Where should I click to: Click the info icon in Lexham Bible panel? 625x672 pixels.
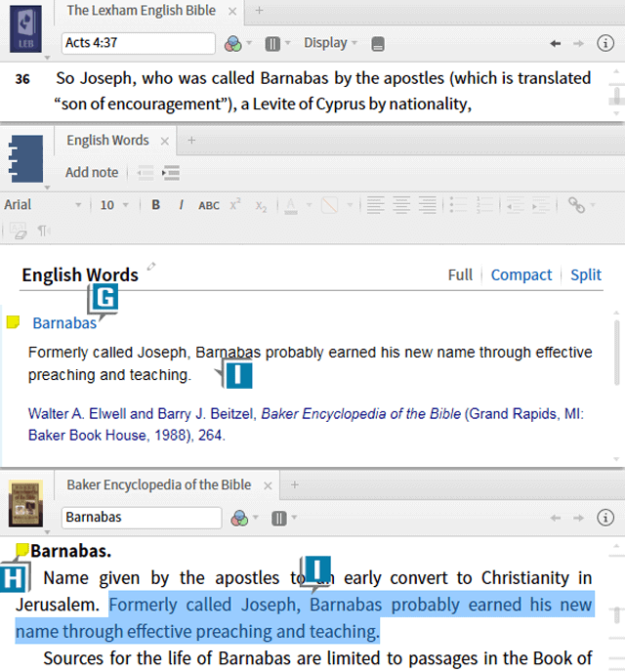(604, 43)
